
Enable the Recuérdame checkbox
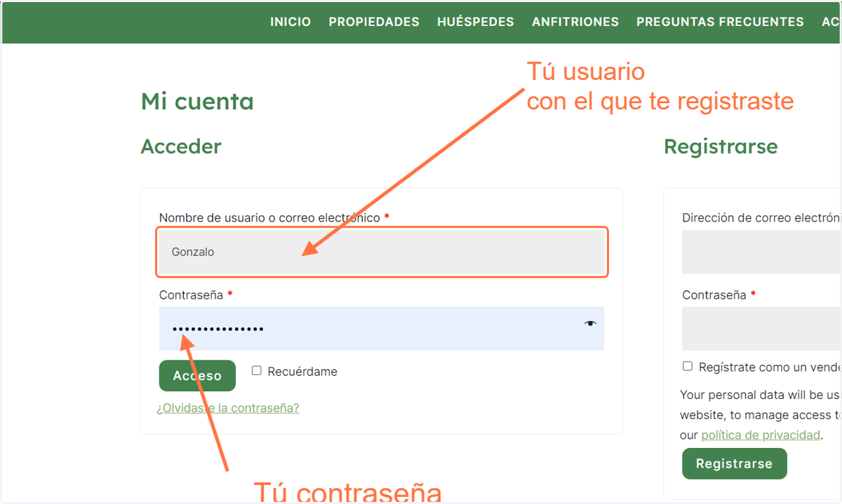click(x=257, y=370)
